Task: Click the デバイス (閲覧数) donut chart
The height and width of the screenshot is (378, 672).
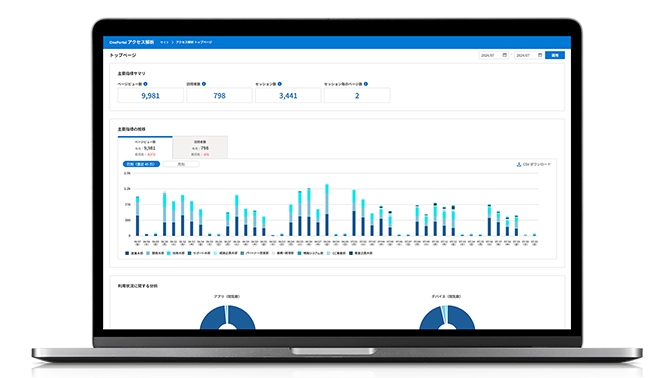Action: pyautogui.click(x=447, y=318)
